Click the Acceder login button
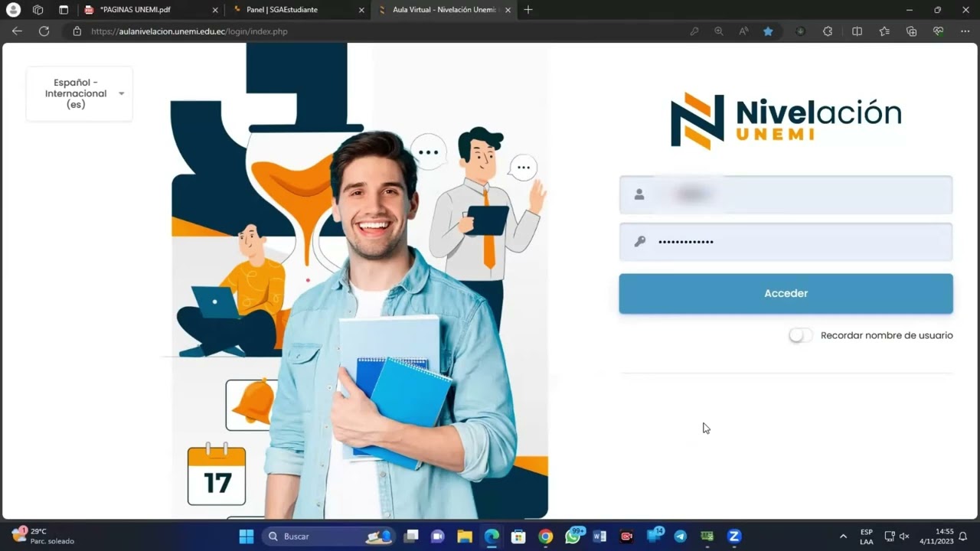Screen dimensions: 980x551 pos(786,294)
